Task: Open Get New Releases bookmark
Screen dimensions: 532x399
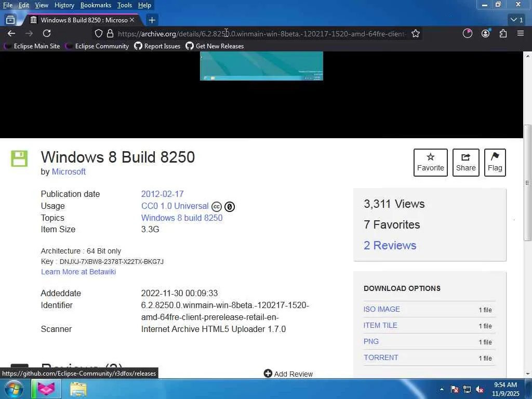Action: [215, 46]
